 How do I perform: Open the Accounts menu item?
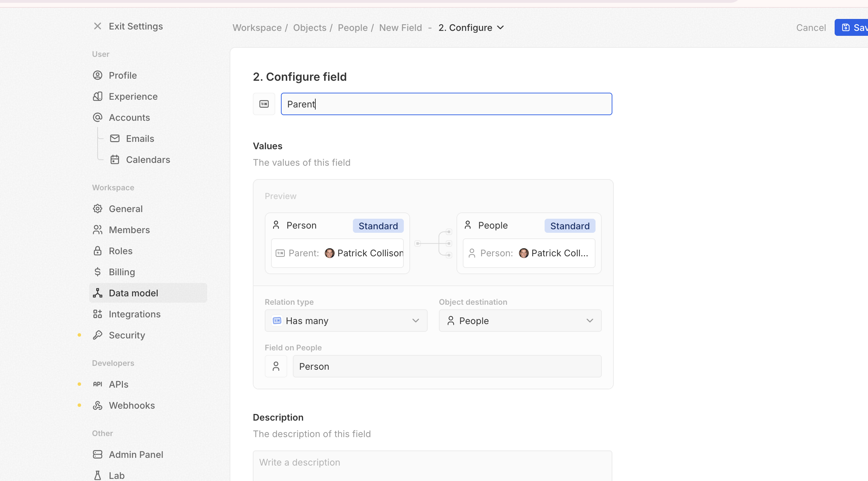[x=148, y=118]
